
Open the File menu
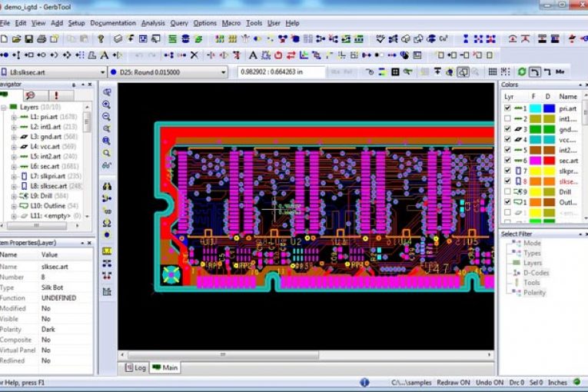[5, 23]
